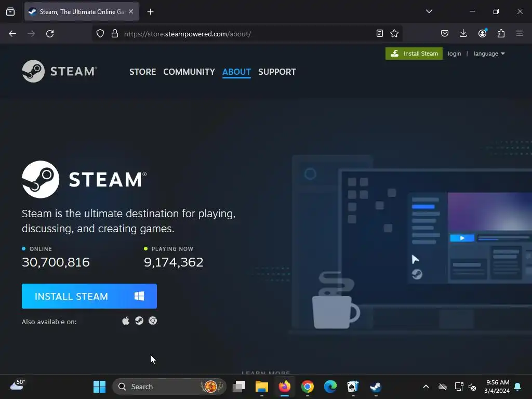Launch Google Chrome from the taskbar
This screenshot has height=399, width=532.
point(308,387)
